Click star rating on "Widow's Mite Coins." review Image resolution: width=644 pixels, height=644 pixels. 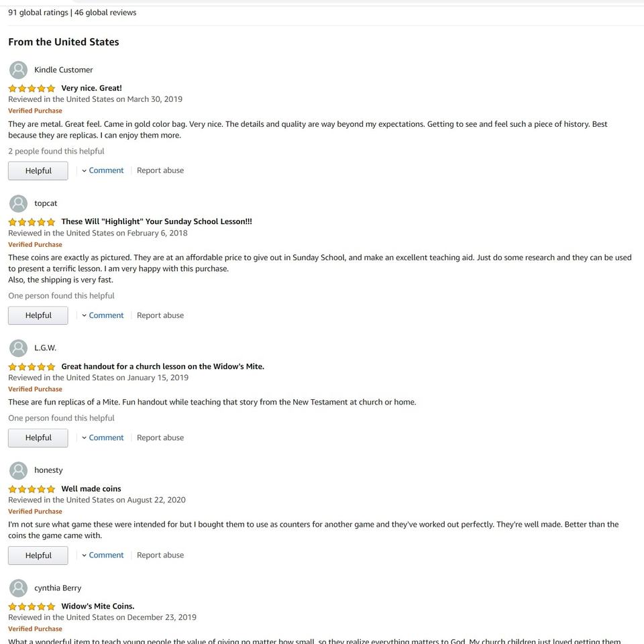click(x=32, y=606)
